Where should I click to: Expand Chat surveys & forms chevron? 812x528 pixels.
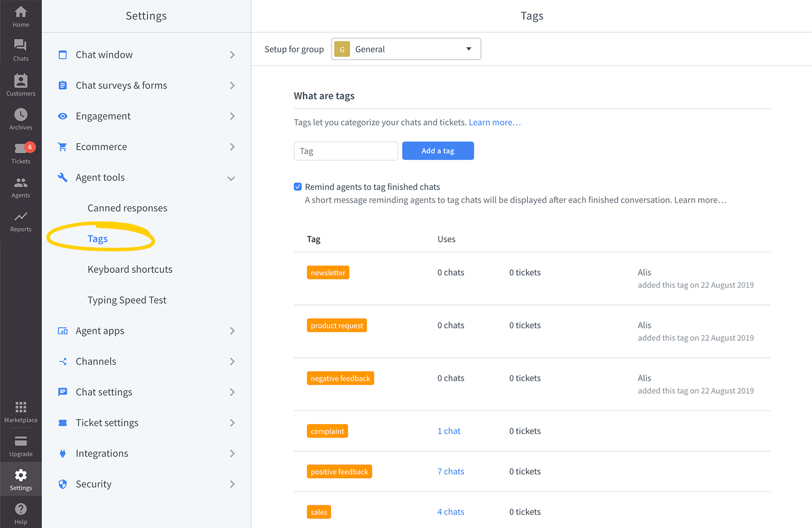click(232, 85)
